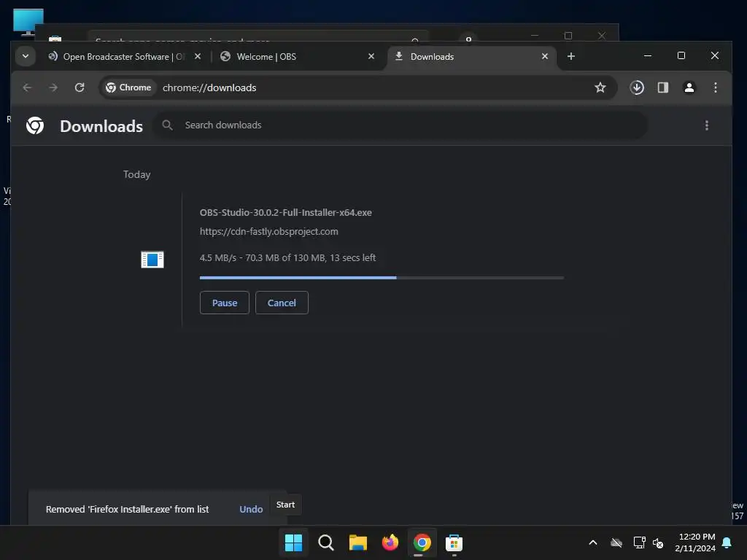
Task: Cancel the OBS installer download
Action: 282,303
